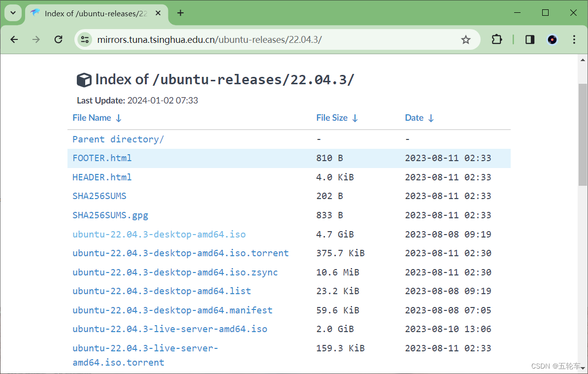Click the File Size sort arrow

[x=355, y=118]
